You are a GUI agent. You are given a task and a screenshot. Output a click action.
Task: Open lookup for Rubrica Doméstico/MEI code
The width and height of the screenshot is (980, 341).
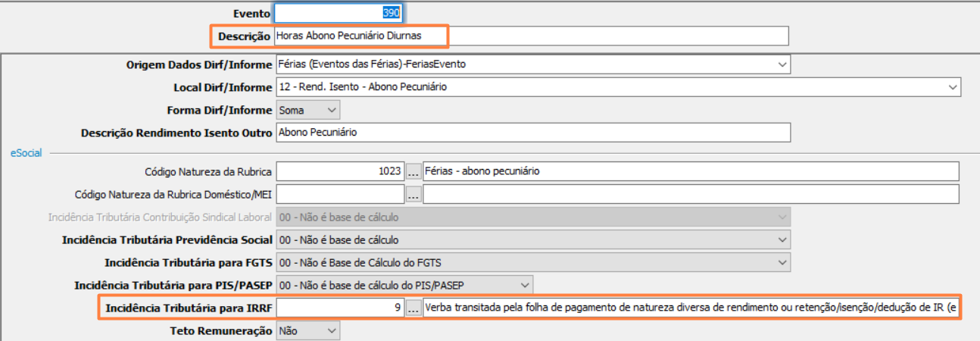tap(413, 195)
